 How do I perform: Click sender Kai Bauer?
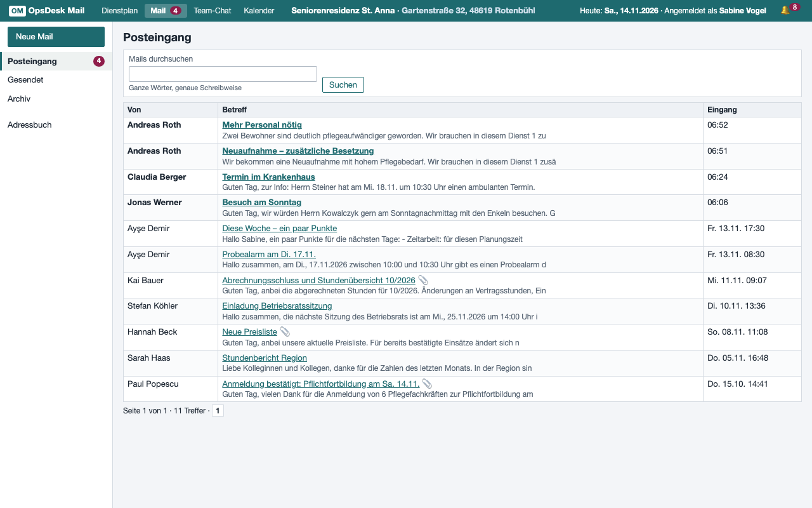(145, 280)
